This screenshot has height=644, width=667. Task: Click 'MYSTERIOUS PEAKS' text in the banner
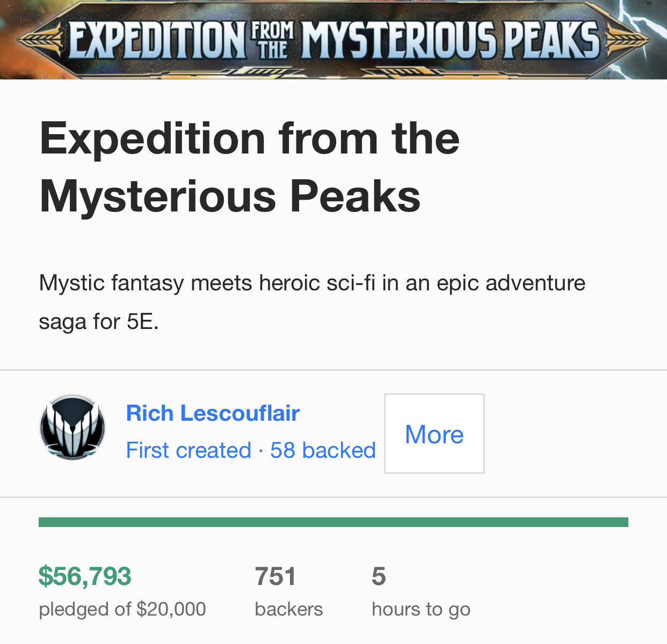click(450, 41)
